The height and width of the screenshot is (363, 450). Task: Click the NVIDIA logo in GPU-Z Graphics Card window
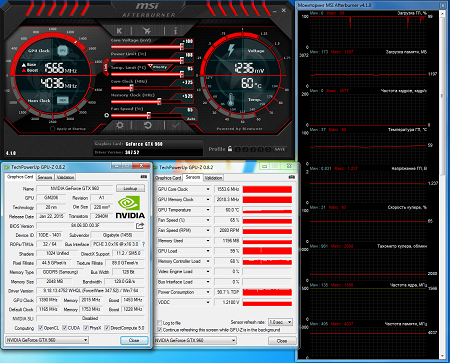click(130, 208)
